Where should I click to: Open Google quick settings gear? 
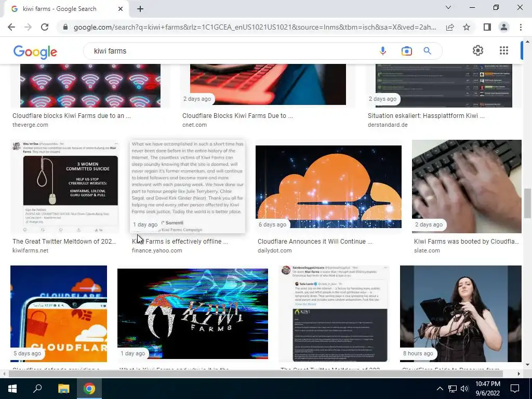pyautogui.click(x=478, y=50)
